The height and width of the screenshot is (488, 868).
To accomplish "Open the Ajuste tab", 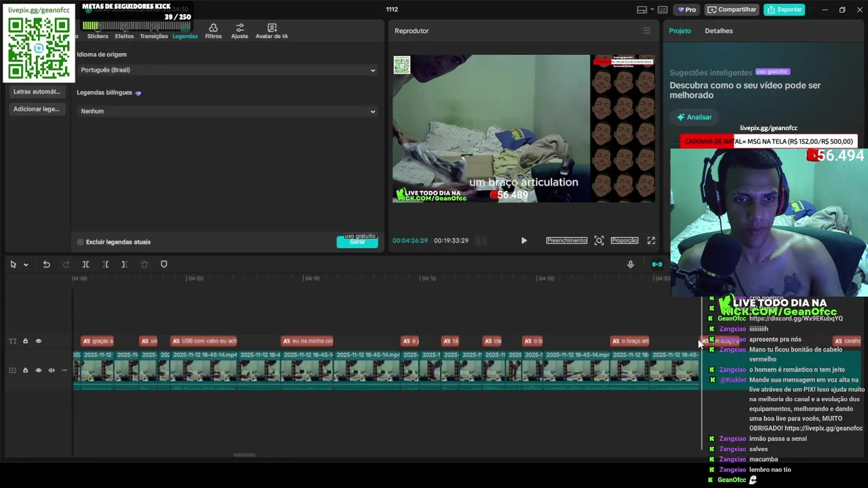I will click(239, 31).
